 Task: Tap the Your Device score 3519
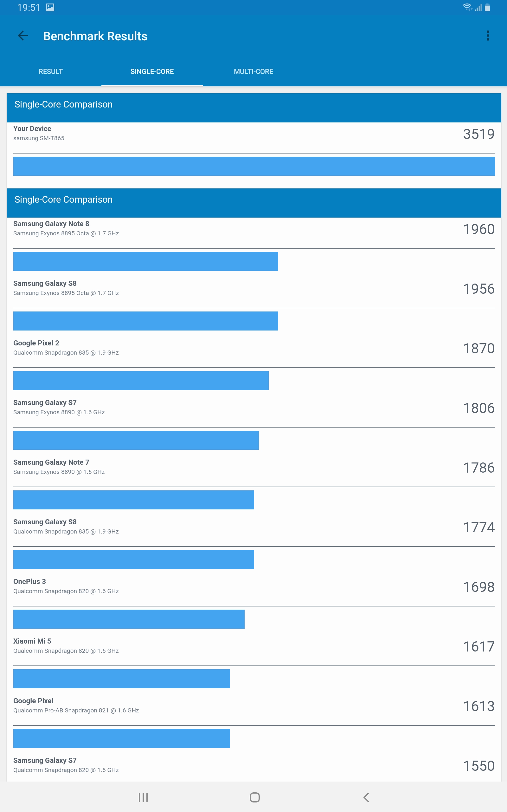click(478, 134)
